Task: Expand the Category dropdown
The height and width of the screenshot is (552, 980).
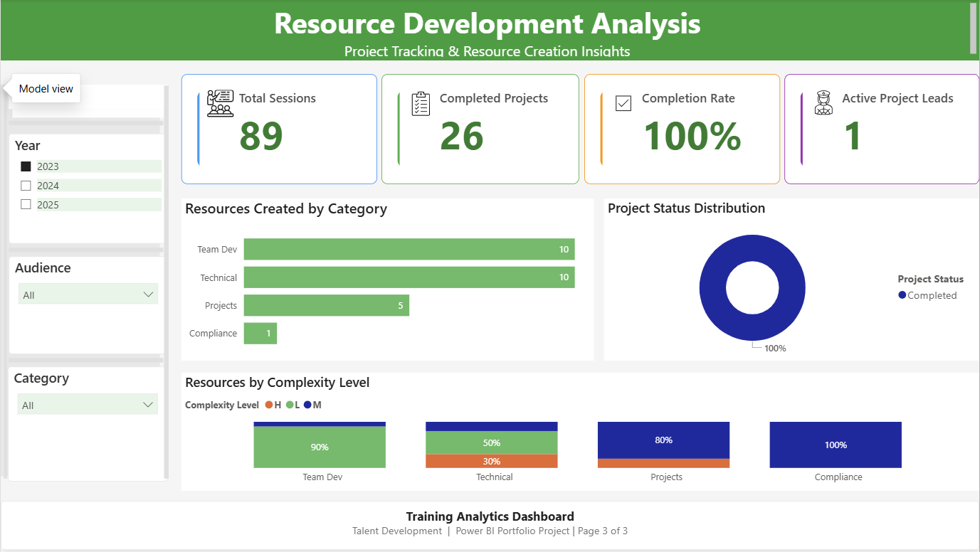Action: (x=88, y=404)
